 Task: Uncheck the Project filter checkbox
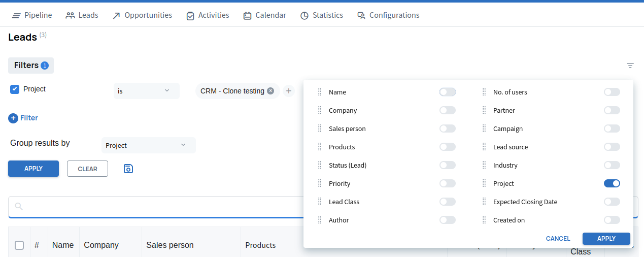15,89
